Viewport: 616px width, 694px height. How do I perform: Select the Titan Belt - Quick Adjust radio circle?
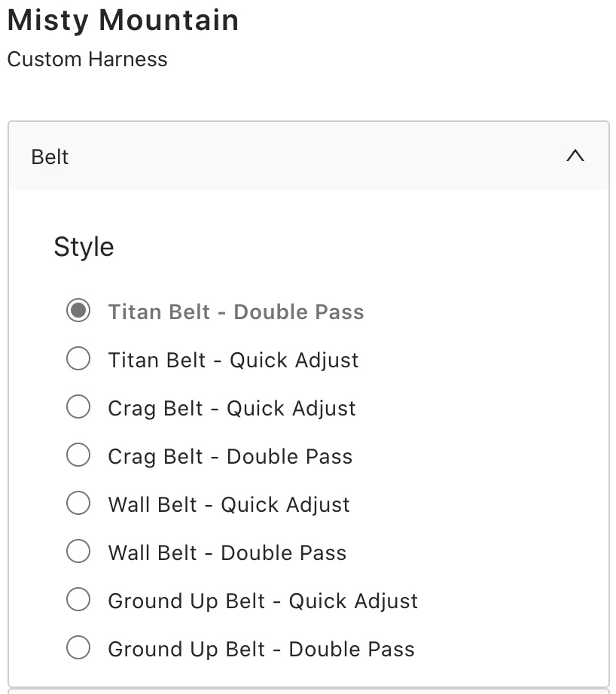point(78,359)
